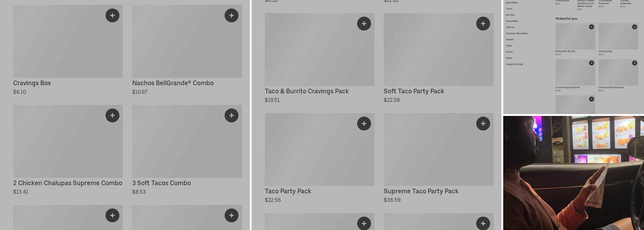The width and height of the screenshot is (644, 230).
Task: Add Crunchwrap Supreme from Picked for you
Action: pos(592,63)
